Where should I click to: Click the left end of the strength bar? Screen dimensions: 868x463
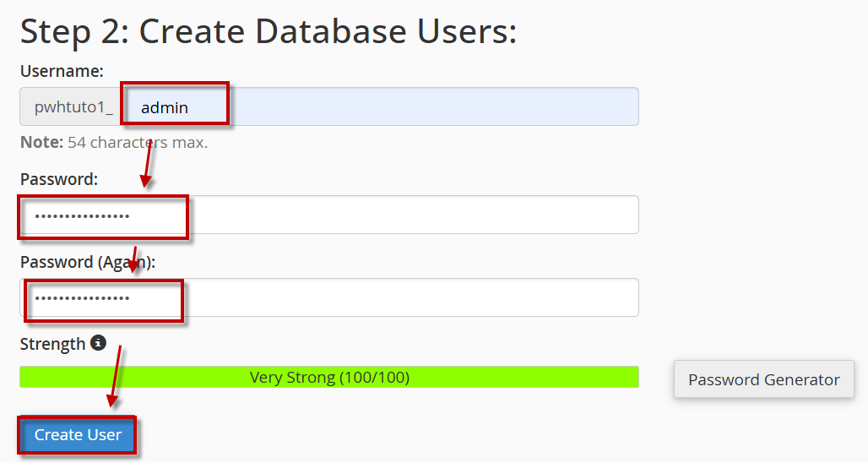[25, 377]
